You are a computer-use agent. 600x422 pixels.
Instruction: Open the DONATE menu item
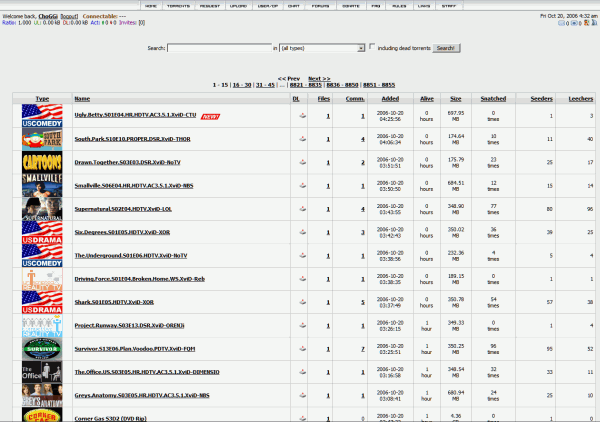coord(351,6)
